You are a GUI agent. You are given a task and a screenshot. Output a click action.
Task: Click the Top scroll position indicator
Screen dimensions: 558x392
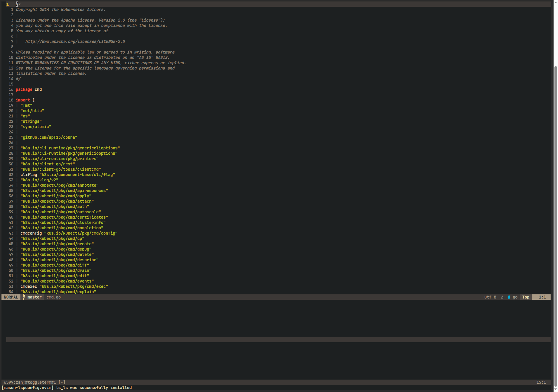(526, 297)
